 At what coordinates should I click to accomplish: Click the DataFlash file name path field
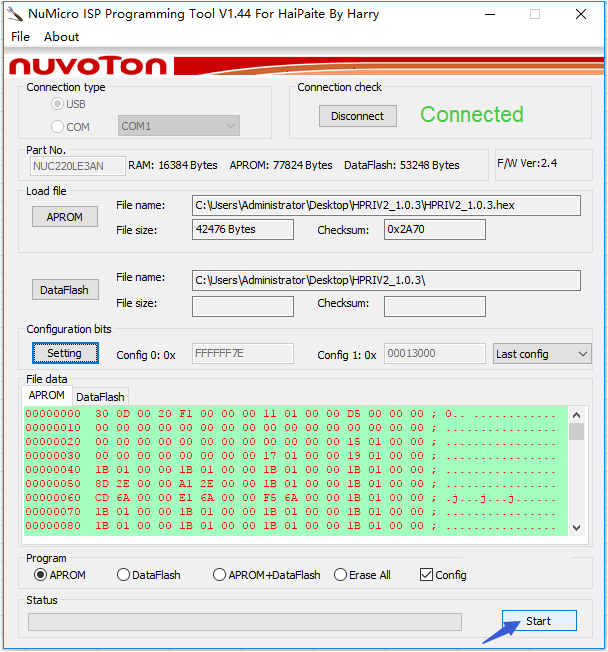click(386, 280)
